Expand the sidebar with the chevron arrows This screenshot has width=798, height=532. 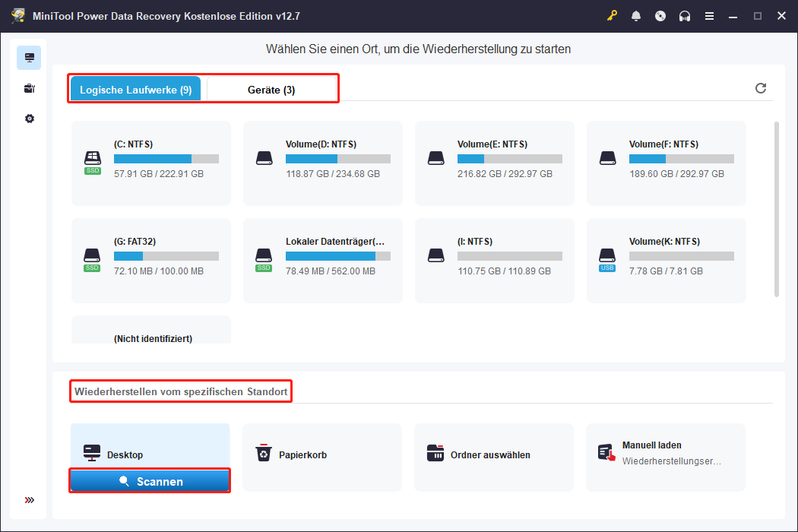(29, 500)
